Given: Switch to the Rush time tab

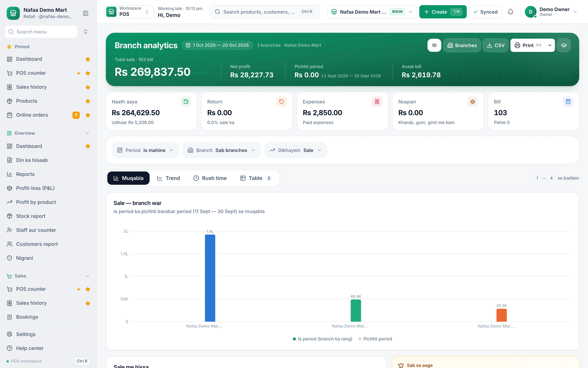Looking at the screenshot, I should point(210,178).
